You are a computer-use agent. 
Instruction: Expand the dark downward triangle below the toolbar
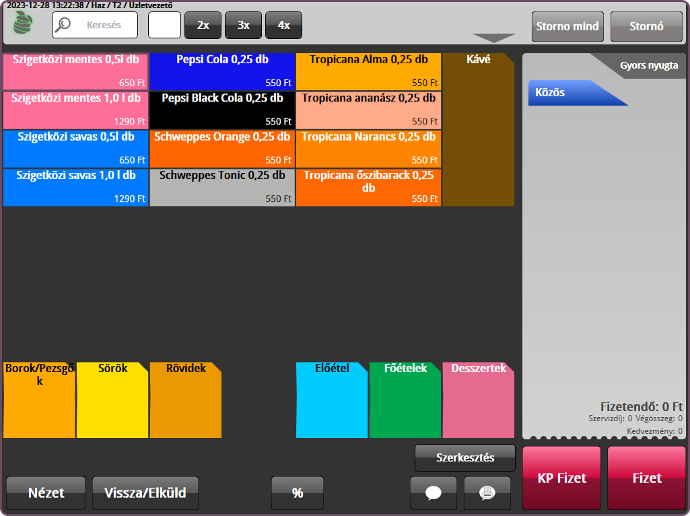[493, 39]
